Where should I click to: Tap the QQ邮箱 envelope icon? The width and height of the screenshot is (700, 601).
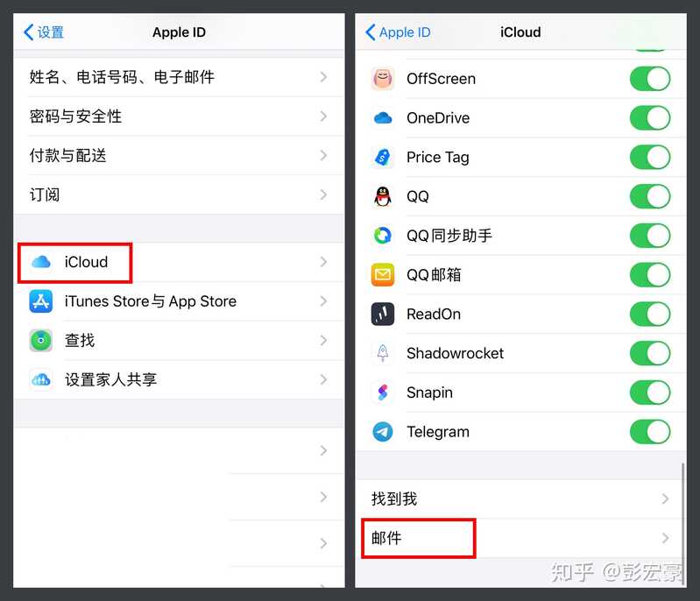pos(383,275)
